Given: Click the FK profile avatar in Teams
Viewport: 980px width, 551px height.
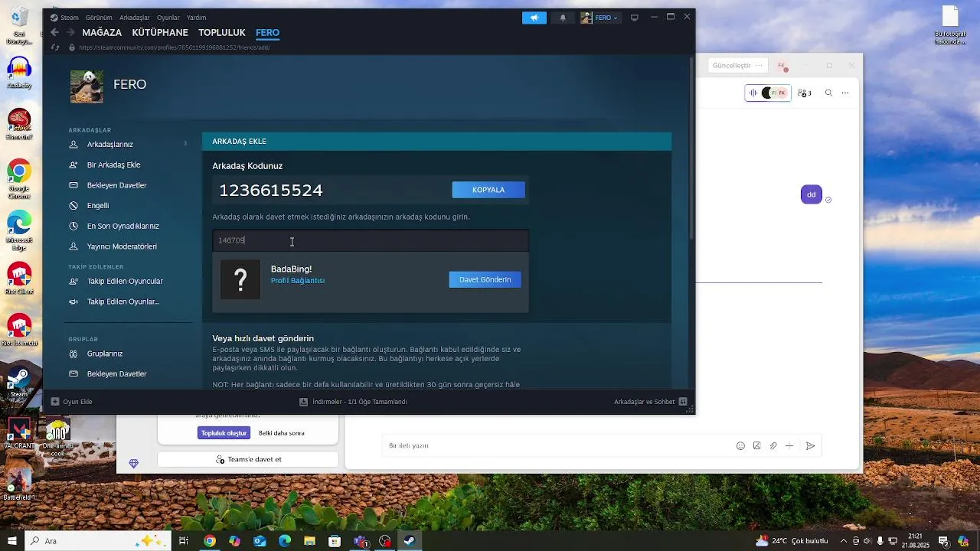Looking at the screenshot, I should [x=782, y=66].
